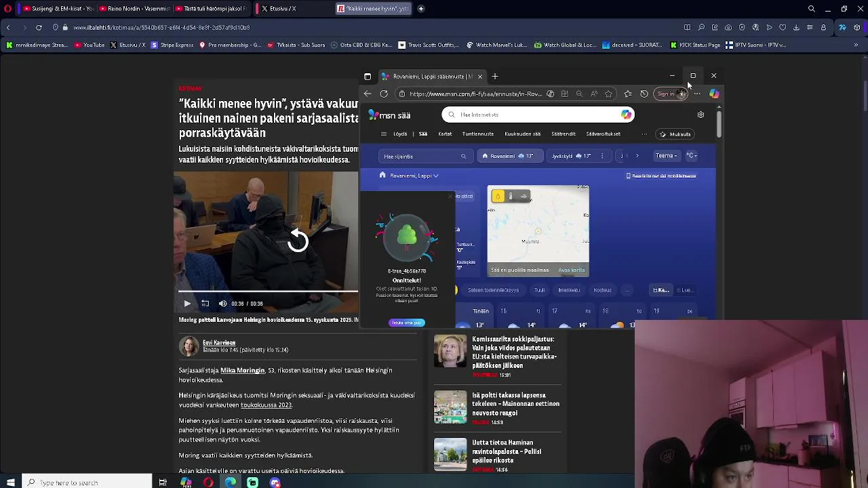Open Kartat tab in MSN weather
Image resolution: width=868 pixels, height=488 pixels.
coord(445,134)
